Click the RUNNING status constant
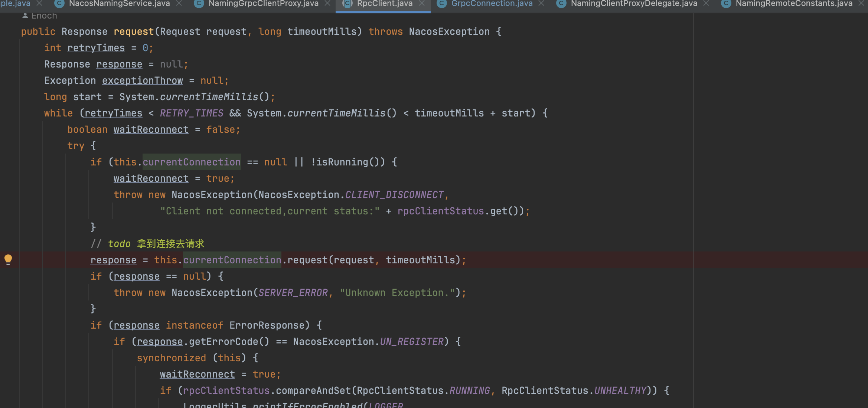The height and width of the screenshot is (408, 868). (x=470, y=391)
